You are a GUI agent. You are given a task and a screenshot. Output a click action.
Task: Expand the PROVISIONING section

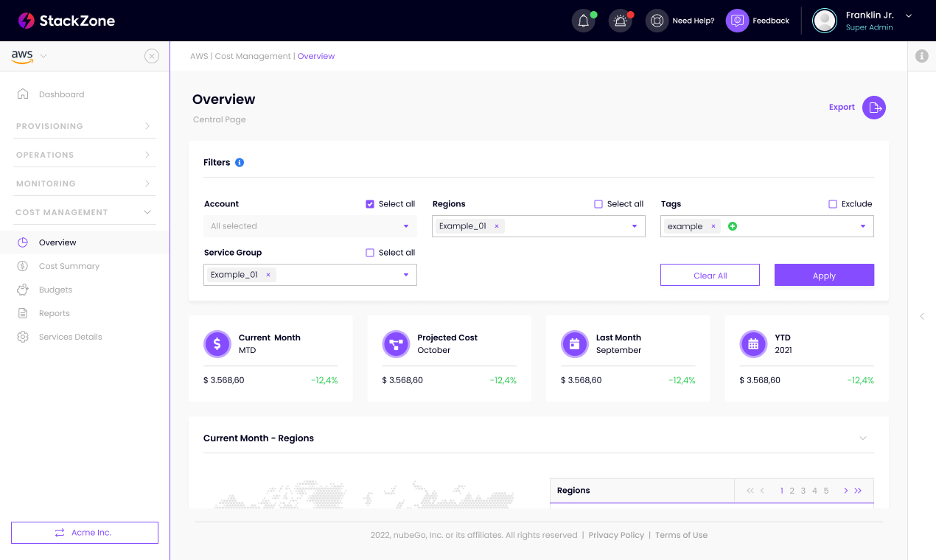click(86, 126)
